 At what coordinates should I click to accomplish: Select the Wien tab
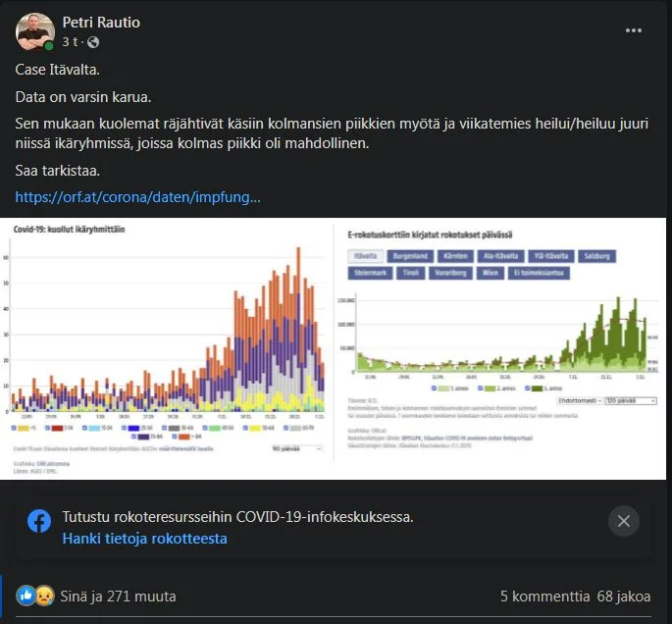coord(490,273)
